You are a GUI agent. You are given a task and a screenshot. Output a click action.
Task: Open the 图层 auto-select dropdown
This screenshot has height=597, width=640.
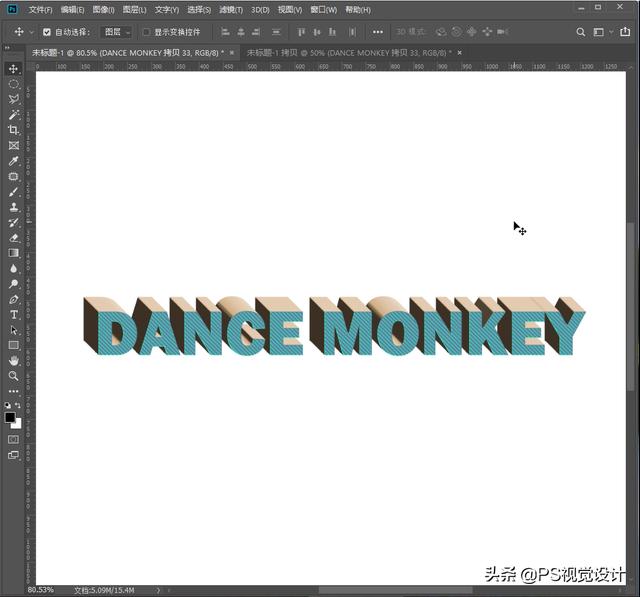(116, 32)
